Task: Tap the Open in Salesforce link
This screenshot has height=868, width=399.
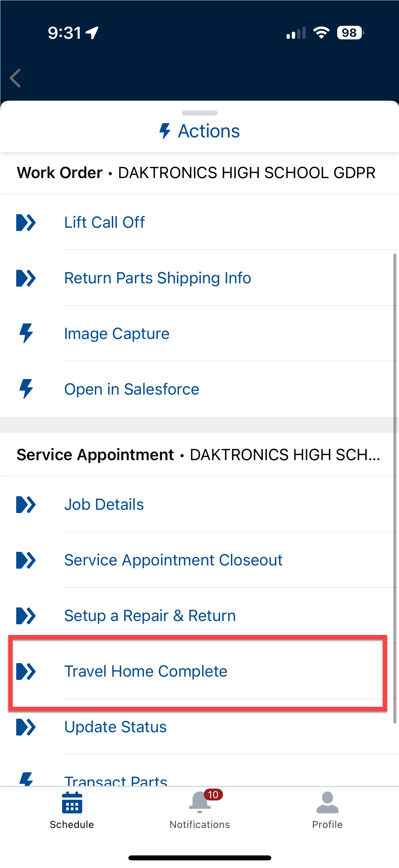Action: [x=132, y=389]
